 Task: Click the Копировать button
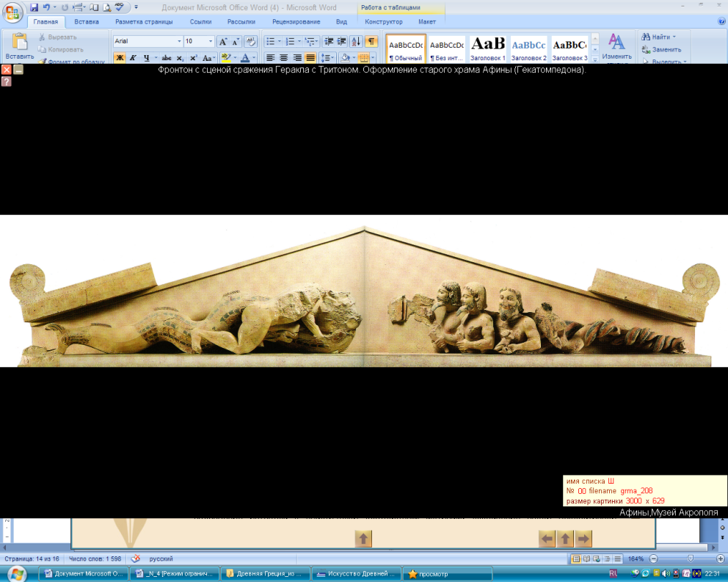pos(61,49)
